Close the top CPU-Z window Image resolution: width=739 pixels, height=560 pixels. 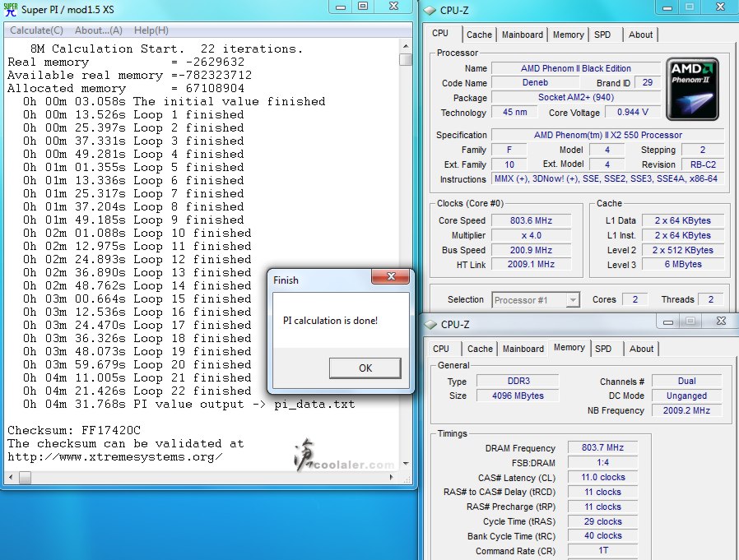coord(720,7)
